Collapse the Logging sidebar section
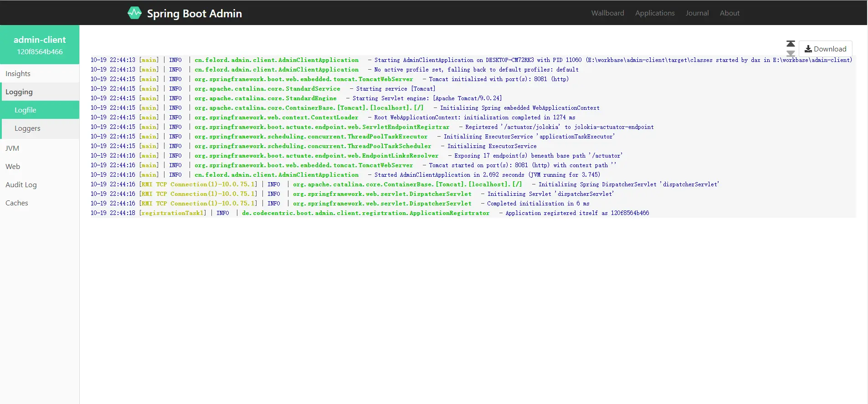 pyautogui.click(x=40, y=92)
